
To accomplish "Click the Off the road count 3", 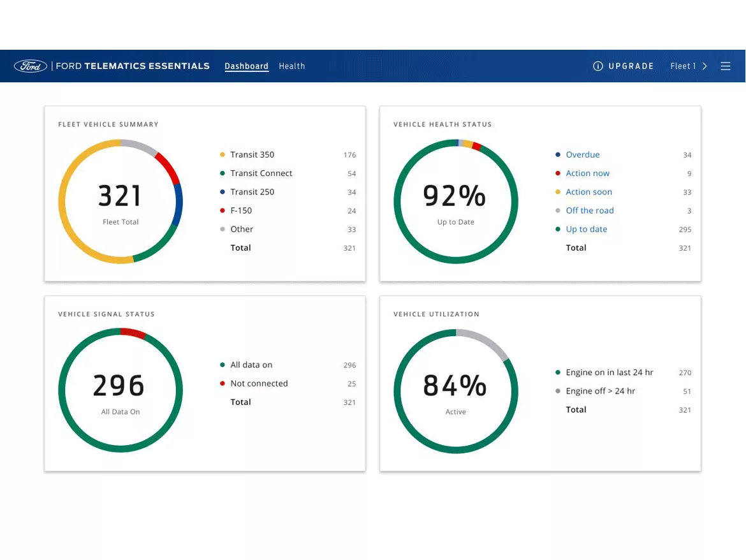I will [x=689, y=210].
